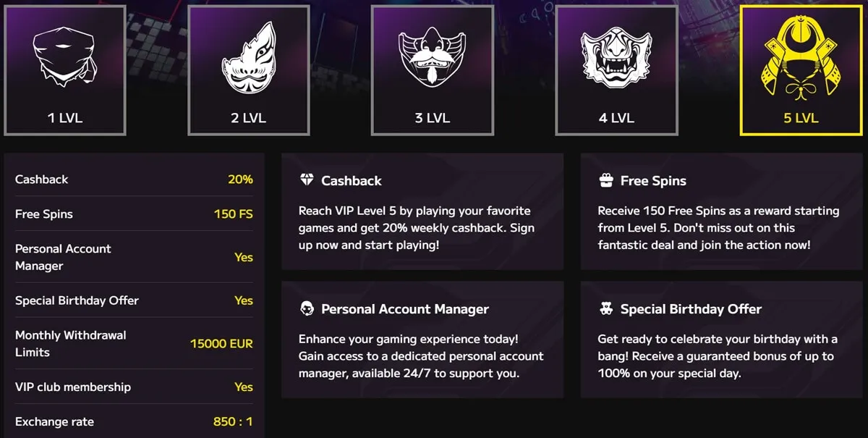Click the highlighted 5 LVL card
The height and width of the screenshot is (438, 868).
point(800,69)
